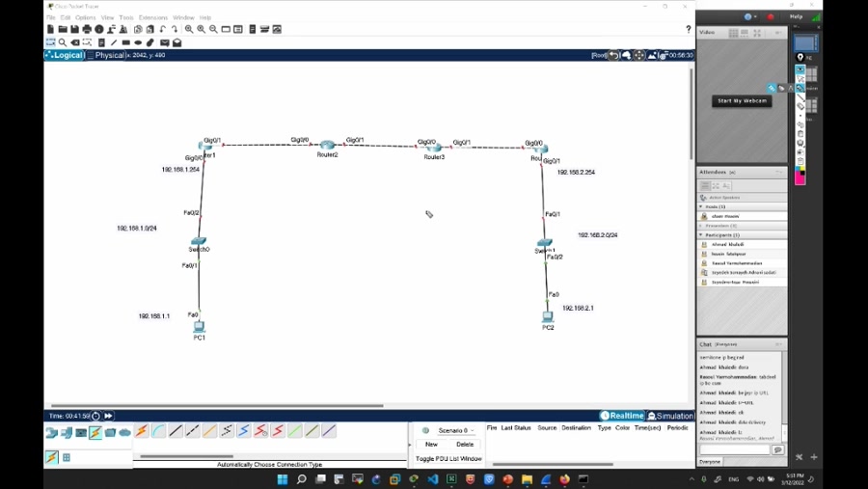Click the Everyone tab below chat
This screenshot has width=868, height=489.
(710, 462)
